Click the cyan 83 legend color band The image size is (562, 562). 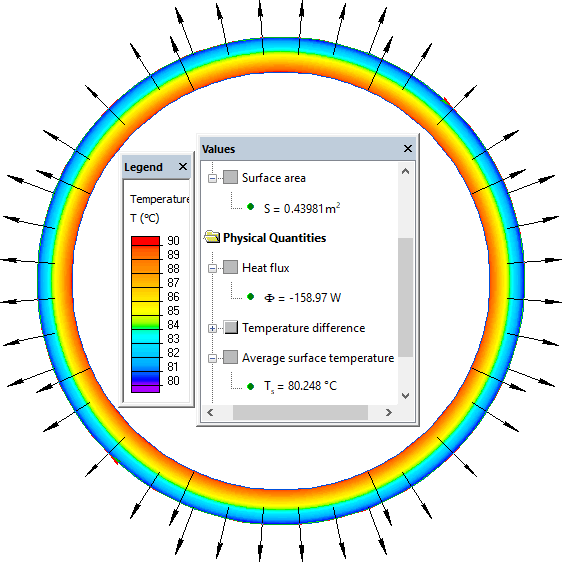pos(145,337)
